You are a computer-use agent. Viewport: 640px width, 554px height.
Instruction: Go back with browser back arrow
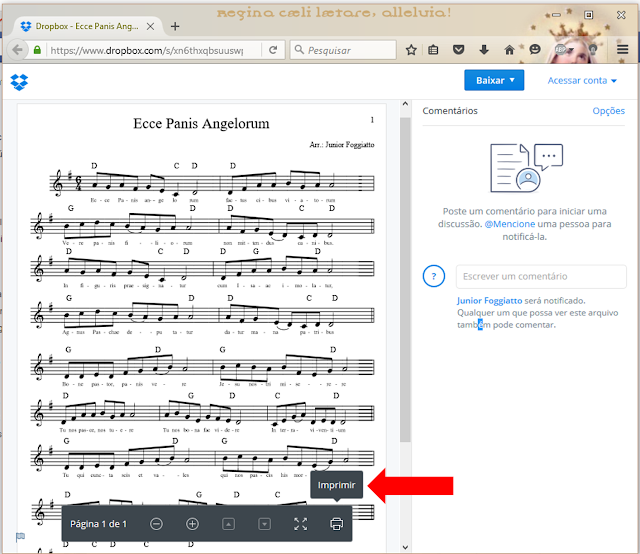pyautogui.click(x=17, y=50)
